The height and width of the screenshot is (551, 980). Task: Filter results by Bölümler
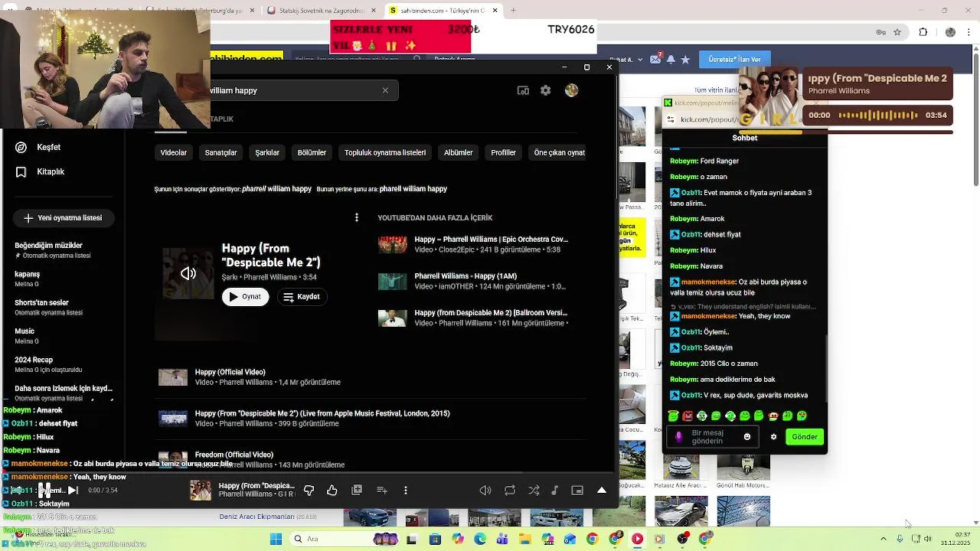pyautogui.click(x=312, y=152)
